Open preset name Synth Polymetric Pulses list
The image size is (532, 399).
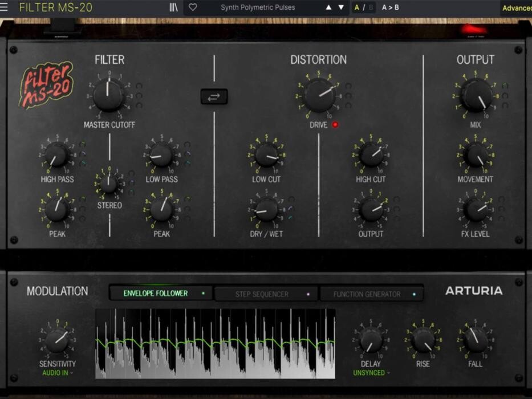click(258, 7)
